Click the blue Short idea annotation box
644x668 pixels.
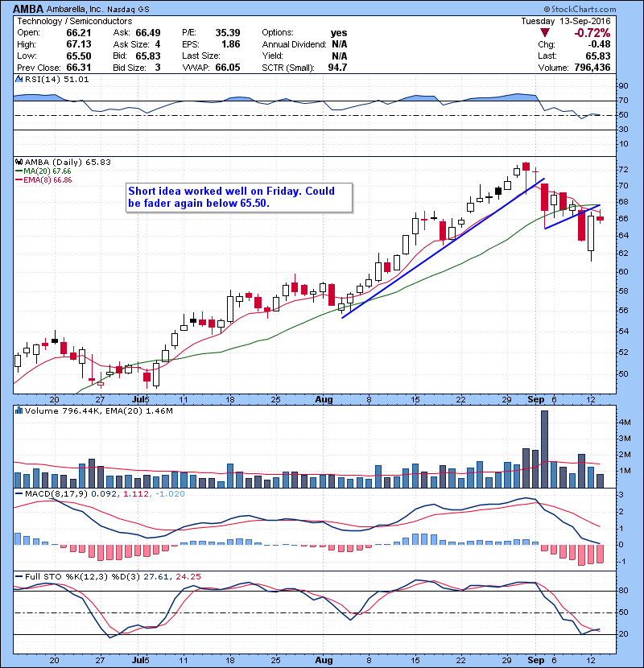coord(239,197)
